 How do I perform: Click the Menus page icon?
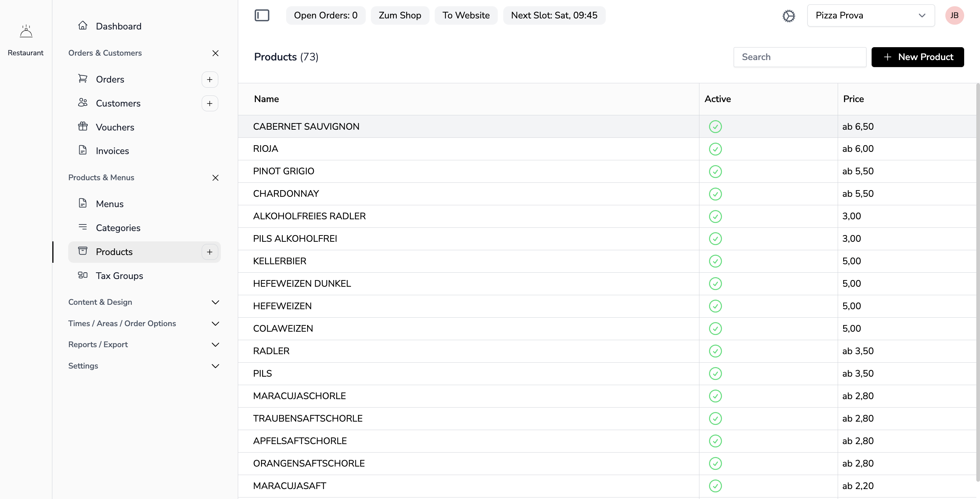83,203
